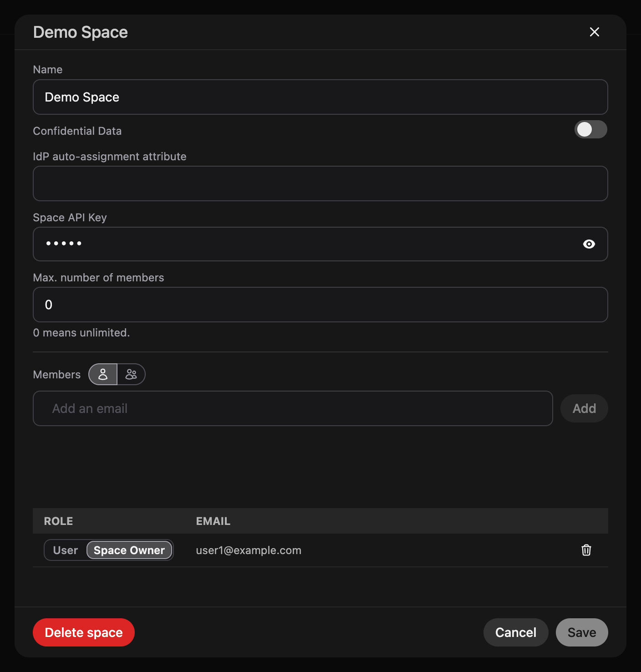Click the Name field label
641x672 pixels.
pos(48,70)
